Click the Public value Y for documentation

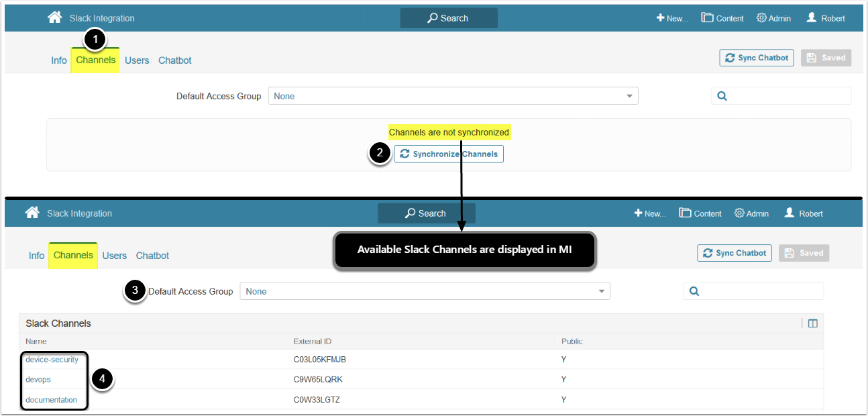tap(564, 400)
